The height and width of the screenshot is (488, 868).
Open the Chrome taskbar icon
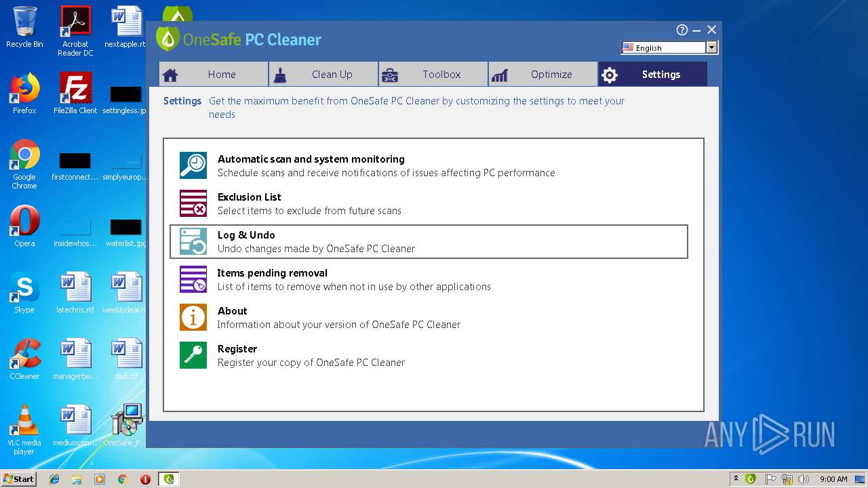(122, 479)
